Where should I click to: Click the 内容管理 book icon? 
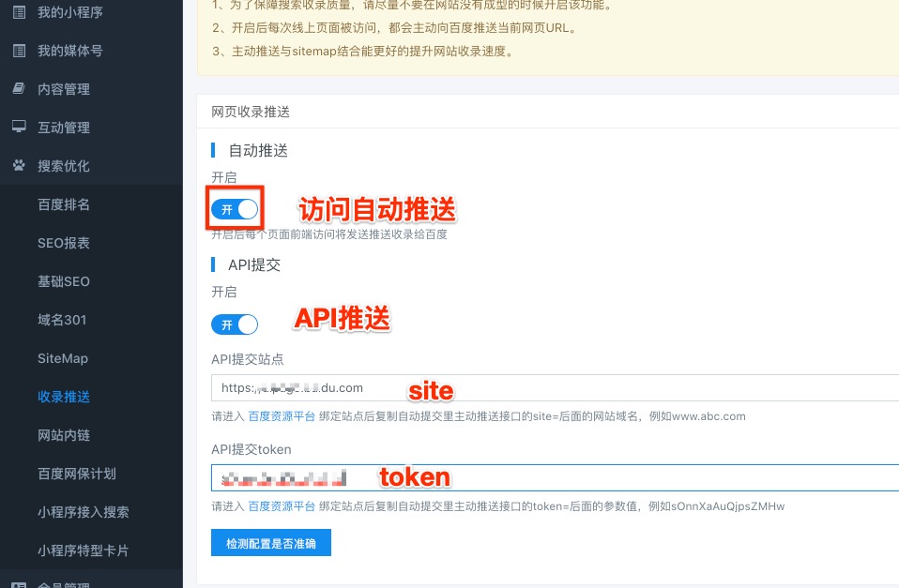19,89
